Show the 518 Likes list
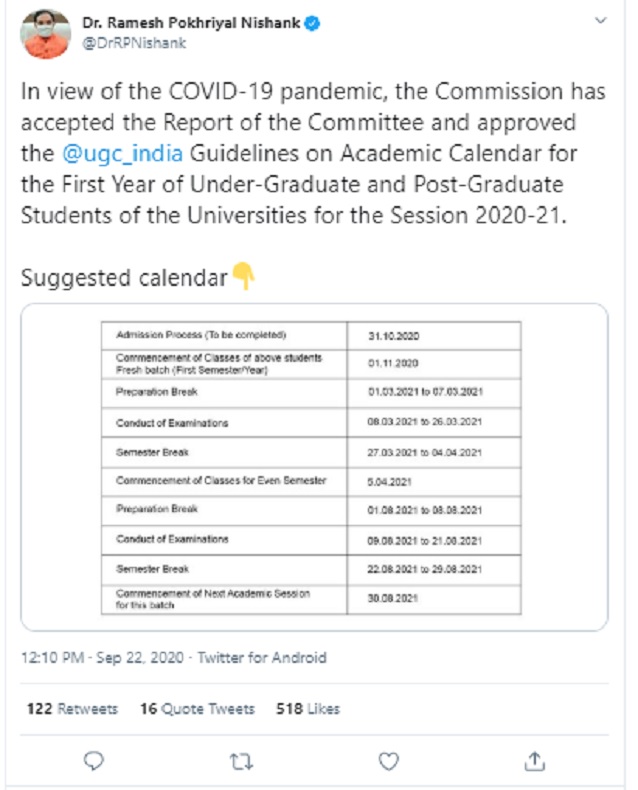The height and width of the screenshot is (790, 638). [x=308, y=709]
